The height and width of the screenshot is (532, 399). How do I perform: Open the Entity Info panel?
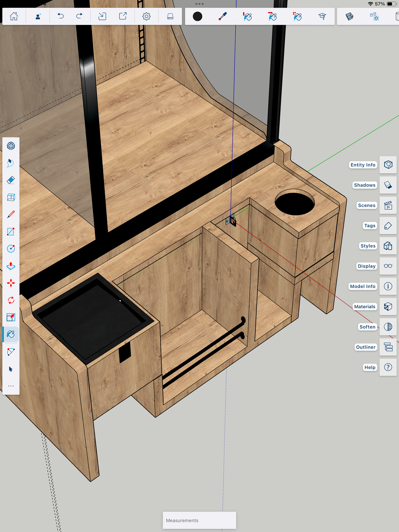[388, 165]
